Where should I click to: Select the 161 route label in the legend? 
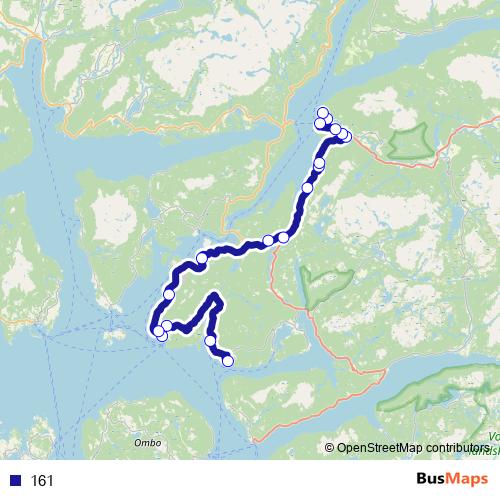[42, 481]
